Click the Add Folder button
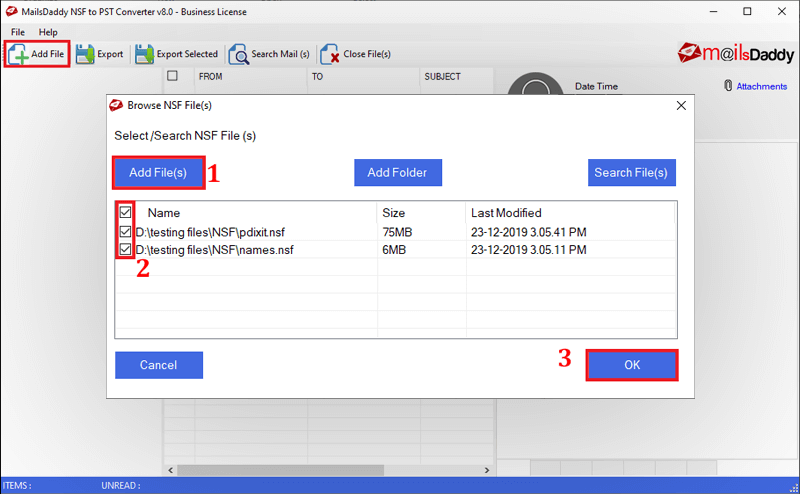 click(x=398, y=172)
